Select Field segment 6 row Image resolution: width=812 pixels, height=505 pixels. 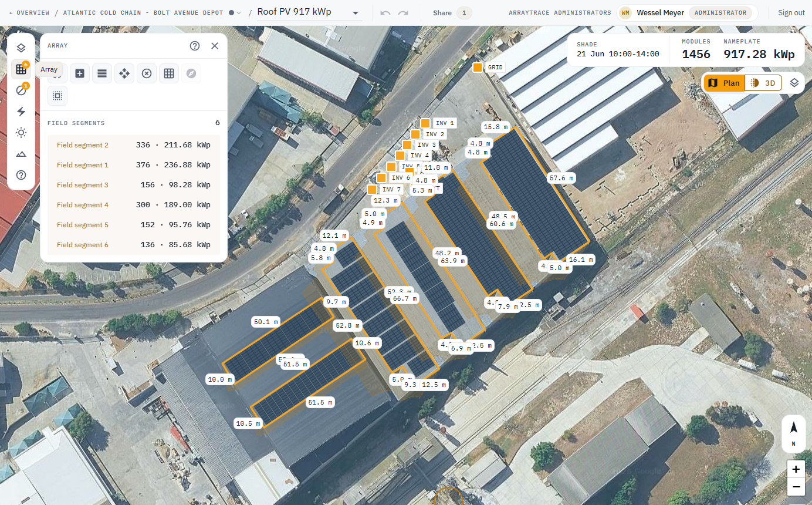pos(134,245)
